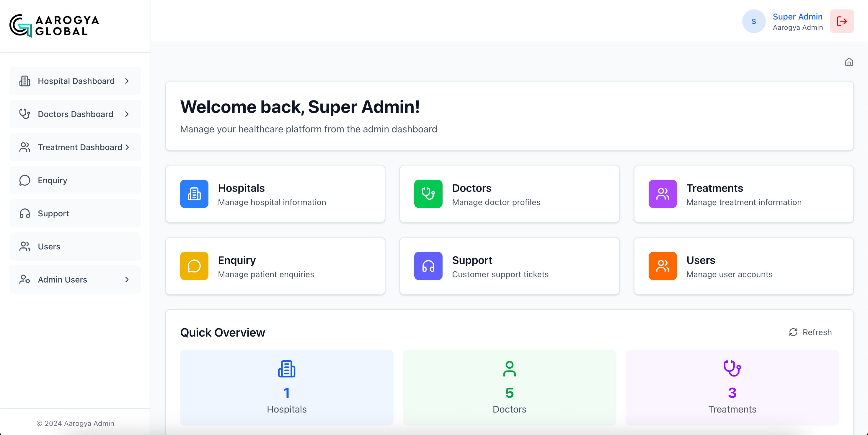Image resolution: width=868 pixels, height=435 pixels.
Task: Click 'Manage patient enquiries' text
Action: pos(266,274)
